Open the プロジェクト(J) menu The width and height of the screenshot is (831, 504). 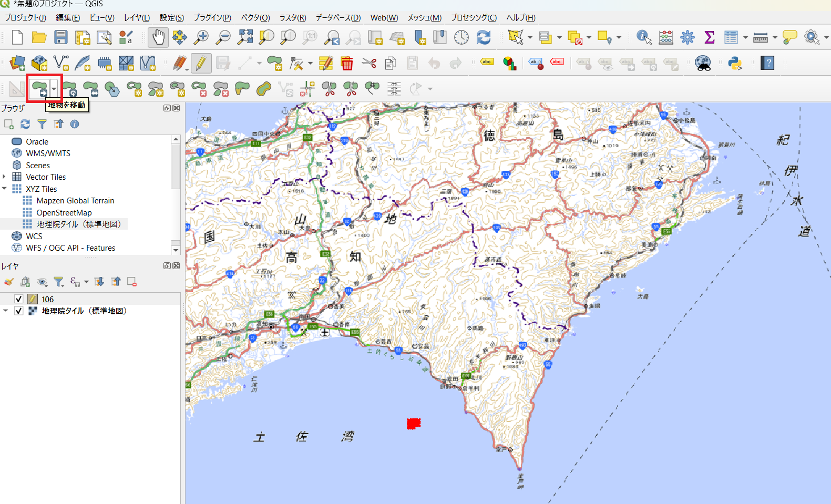[25, 17]
